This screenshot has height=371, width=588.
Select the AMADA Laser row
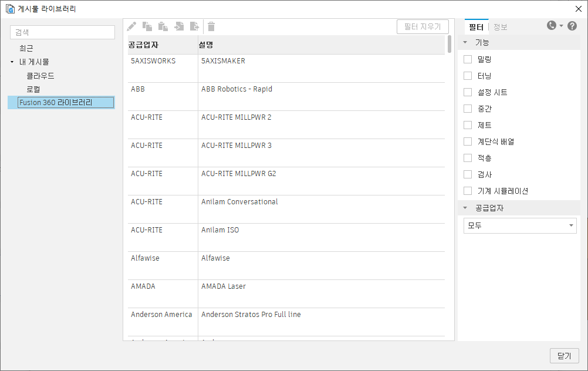point(286,294)
